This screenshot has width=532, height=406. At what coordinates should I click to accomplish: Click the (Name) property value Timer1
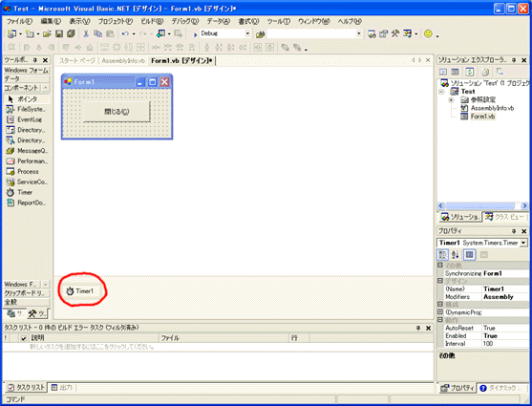coord(505,288)
